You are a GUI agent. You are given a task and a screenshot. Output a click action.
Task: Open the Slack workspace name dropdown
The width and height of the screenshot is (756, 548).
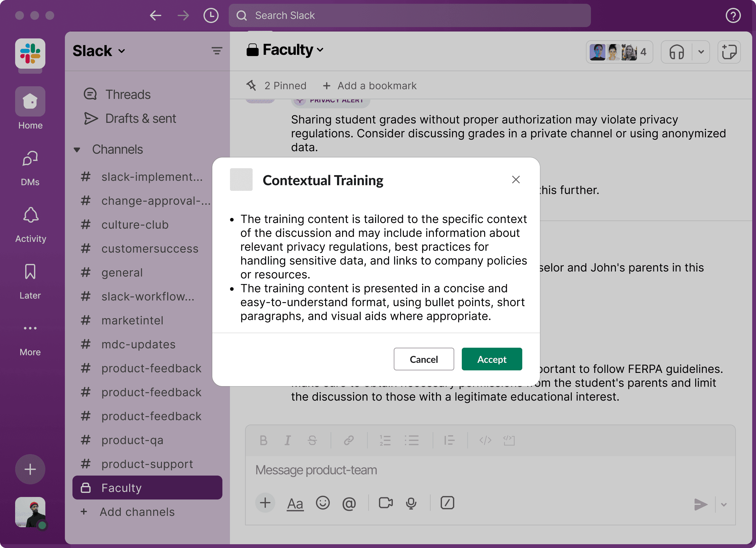tap(99, 51)
